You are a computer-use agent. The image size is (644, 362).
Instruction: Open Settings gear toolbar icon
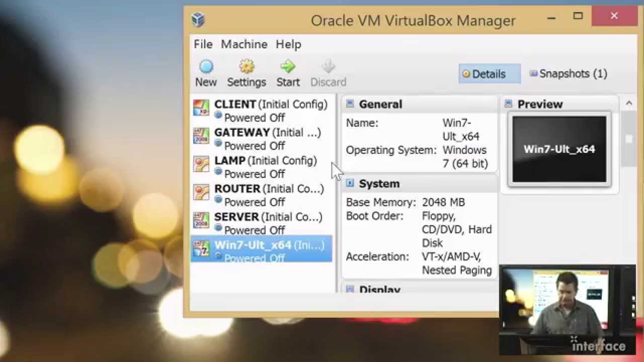tap(247, 66)
